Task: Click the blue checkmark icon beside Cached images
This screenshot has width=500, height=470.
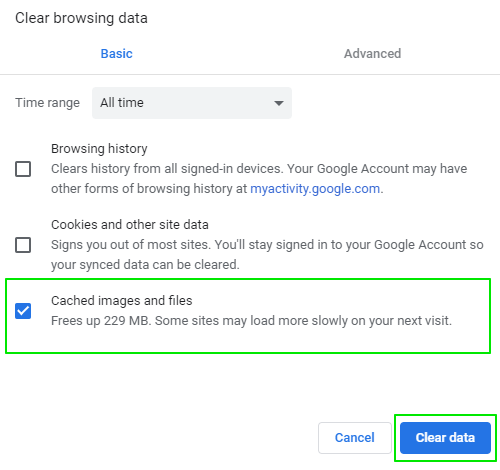Action: click(x=23, y=311)
